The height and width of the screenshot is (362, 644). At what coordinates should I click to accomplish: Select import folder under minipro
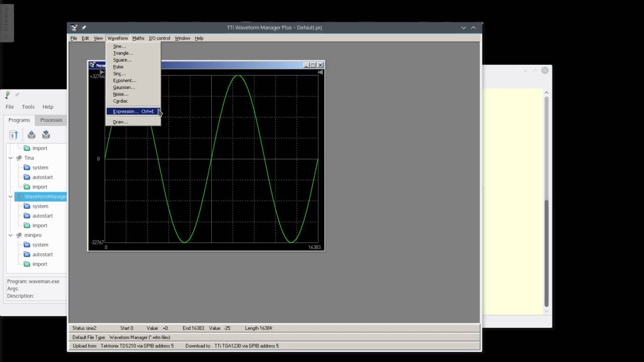(40, 264)
